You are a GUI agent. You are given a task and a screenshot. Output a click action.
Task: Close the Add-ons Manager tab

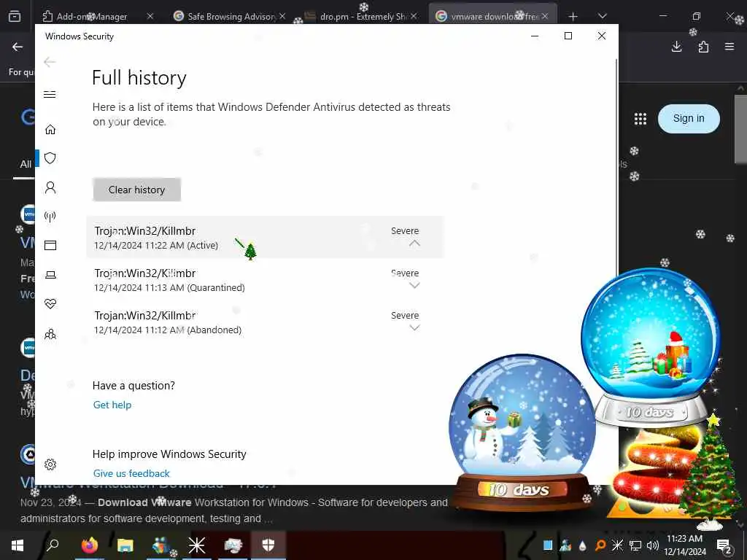[x=150, y=16]
